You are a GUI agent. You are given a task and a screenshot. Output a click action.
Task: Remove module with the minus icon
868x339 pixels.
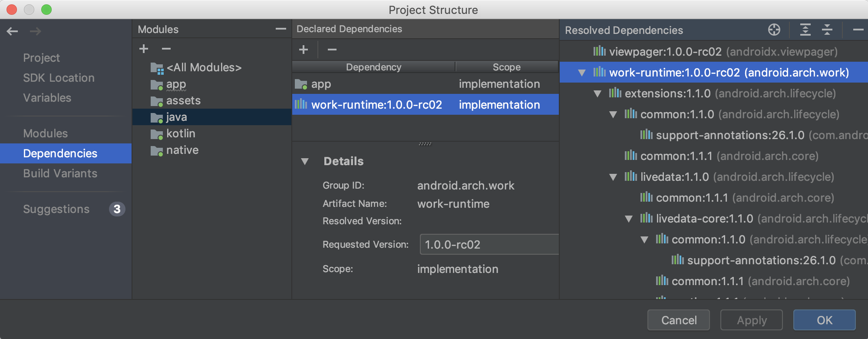tap(166, 49)
